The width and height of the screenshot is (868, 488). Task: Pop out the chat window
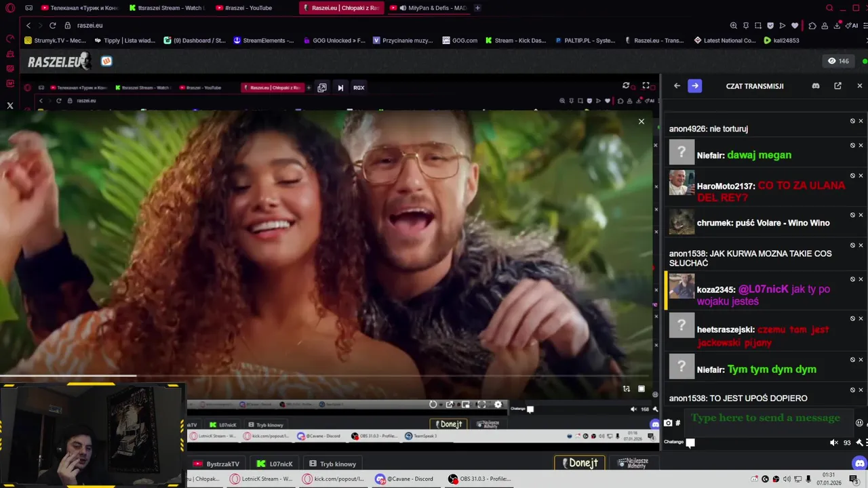[x=837, y=86]
